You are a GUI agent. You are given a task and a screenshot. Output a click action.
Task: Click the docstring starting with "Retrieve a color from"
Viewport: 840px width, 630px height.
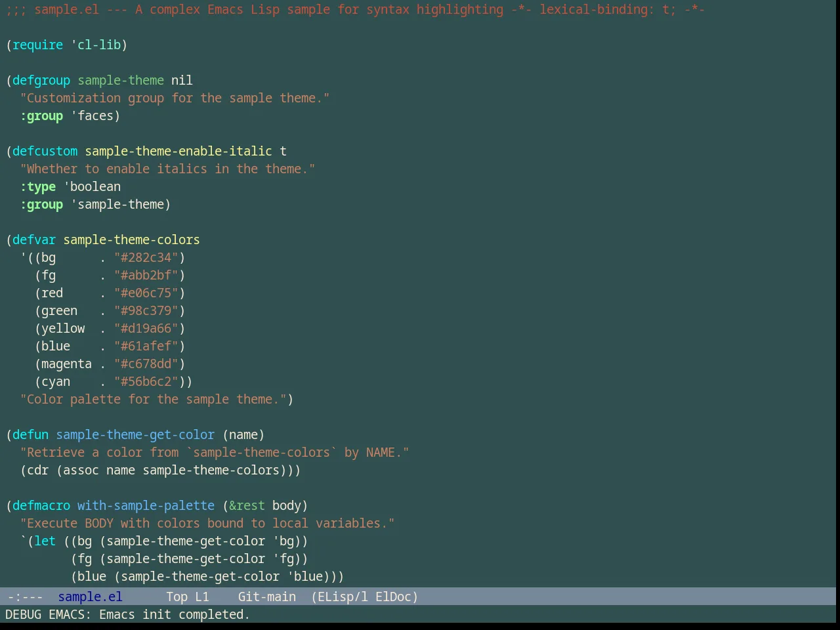tap(215, 452)
